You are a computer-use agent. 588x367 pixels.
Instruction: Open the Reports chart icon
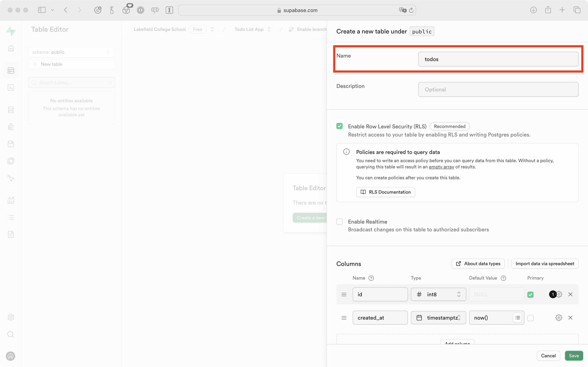click(x=11, y=200)
